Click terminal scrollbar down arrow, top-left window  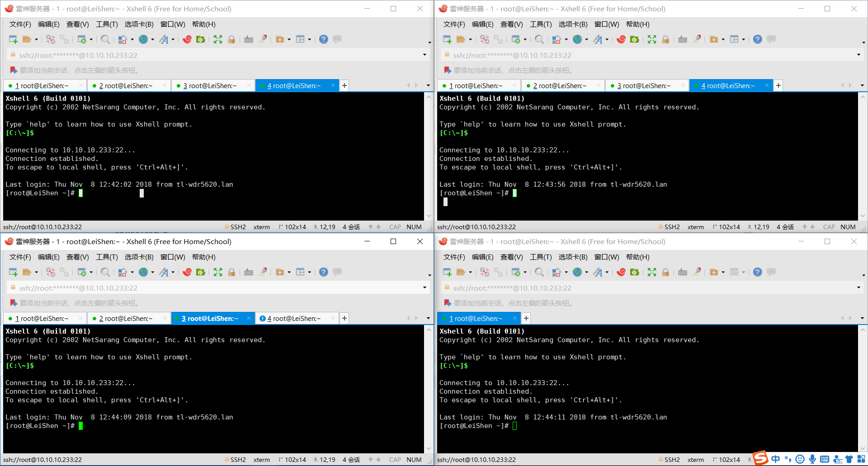pyautogui.click(x=429, y=216)
